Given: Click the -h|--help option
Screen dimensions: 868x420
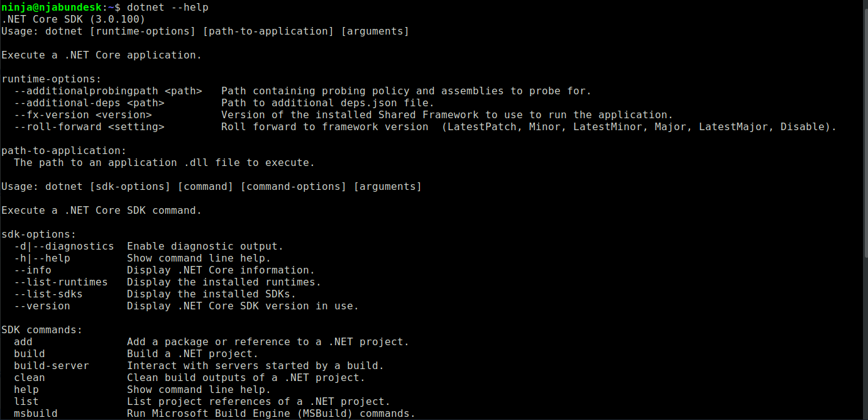Looking at the screenshot, I should click(41, 258).
